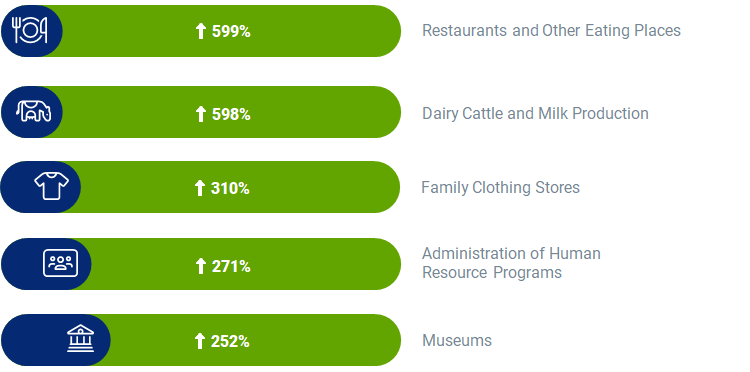750x372 pixels.
Task: Click the up arrow beside 599%
Action: (201, 32)
